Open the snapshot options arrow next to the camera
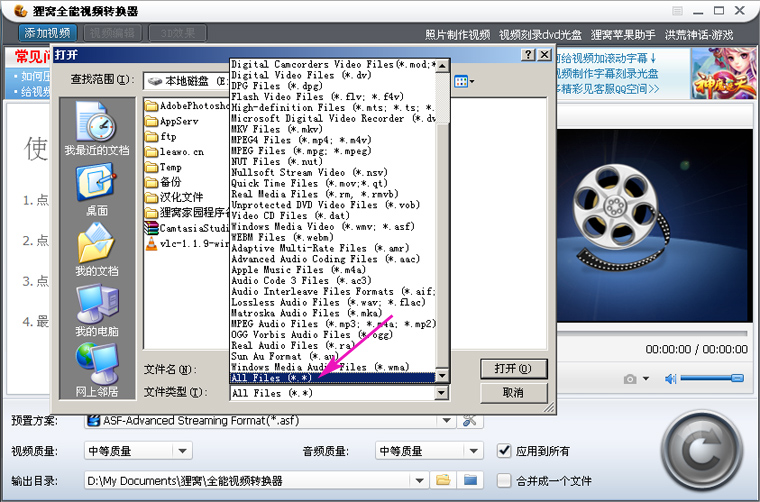Viewport: 760px width, 502px height. pos(646,378)
